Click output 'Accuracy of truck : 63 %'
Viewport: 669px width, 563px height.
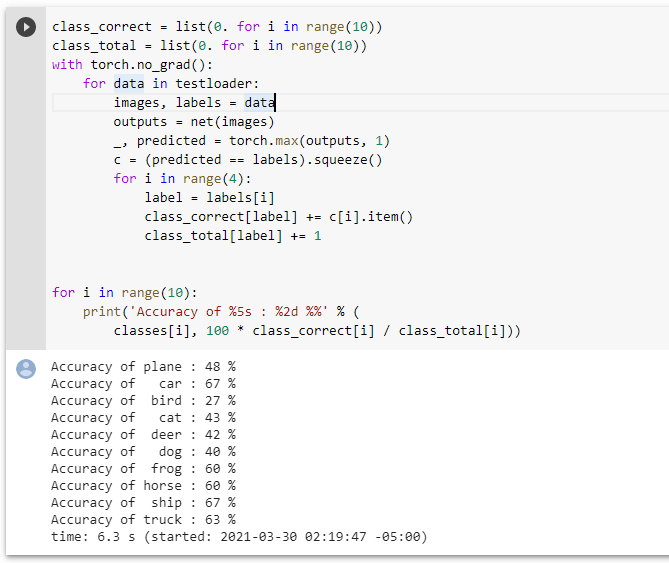tap(143, 520)
